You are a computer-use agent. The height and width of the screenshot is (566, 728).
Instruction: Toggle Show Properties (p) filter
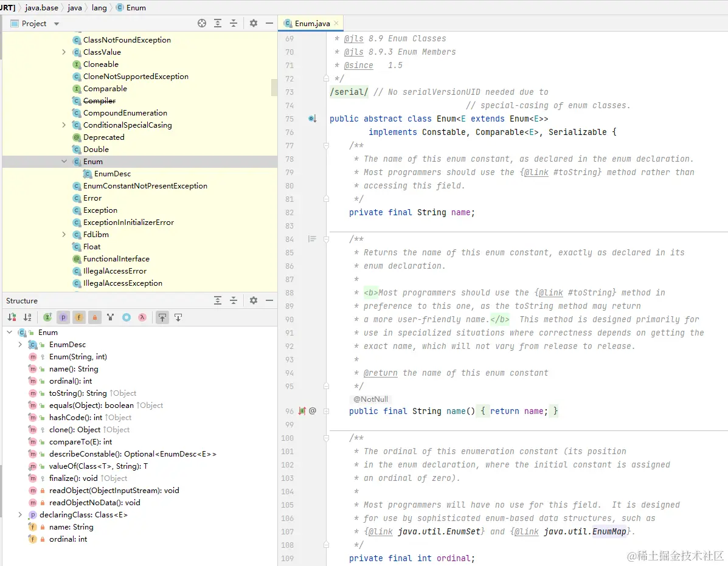pos(63,317)
